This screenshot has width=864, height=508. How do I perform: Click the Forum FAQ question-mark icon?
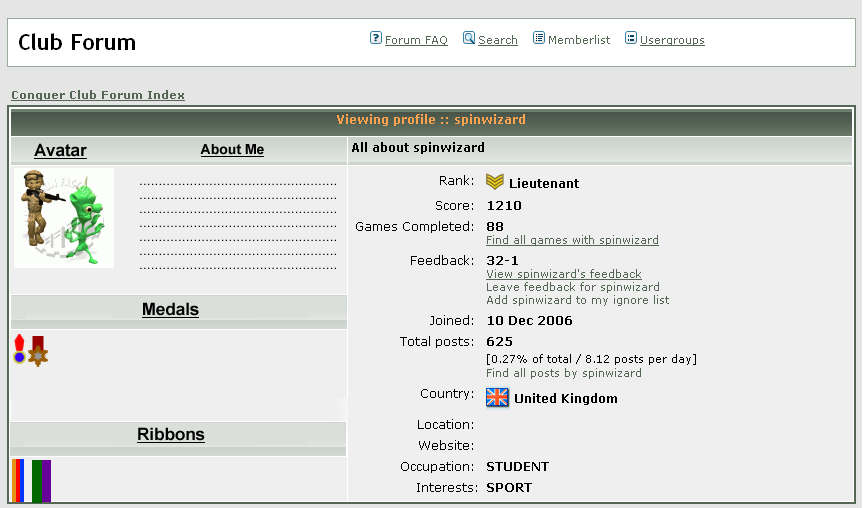(376, 38)
